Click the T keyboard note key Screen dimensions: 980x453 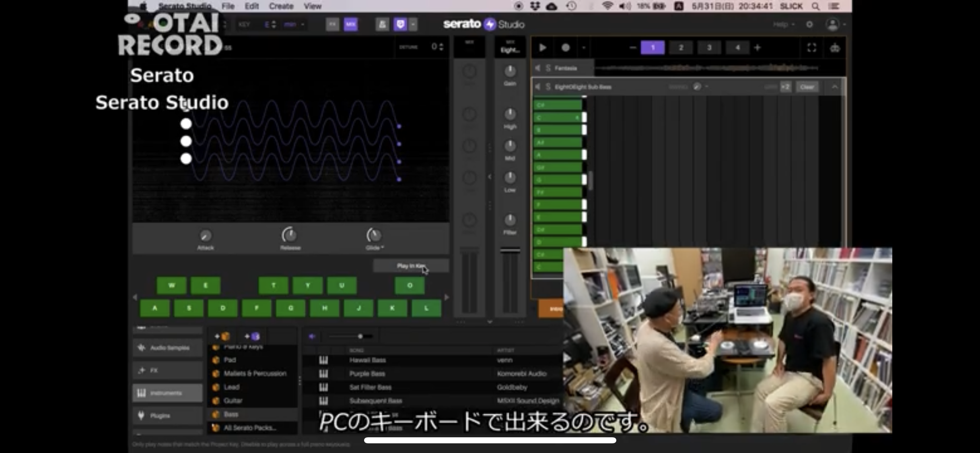tap(274, 285)
